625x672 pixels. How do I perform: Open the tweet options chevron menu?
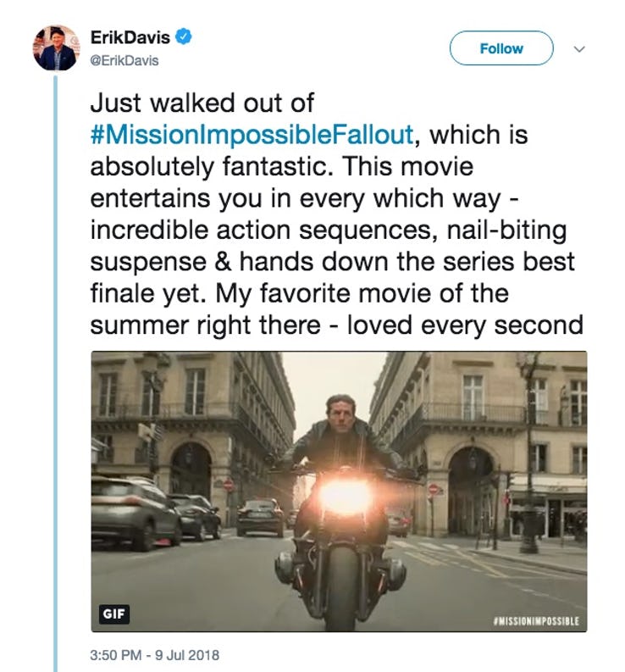point(580,48)
